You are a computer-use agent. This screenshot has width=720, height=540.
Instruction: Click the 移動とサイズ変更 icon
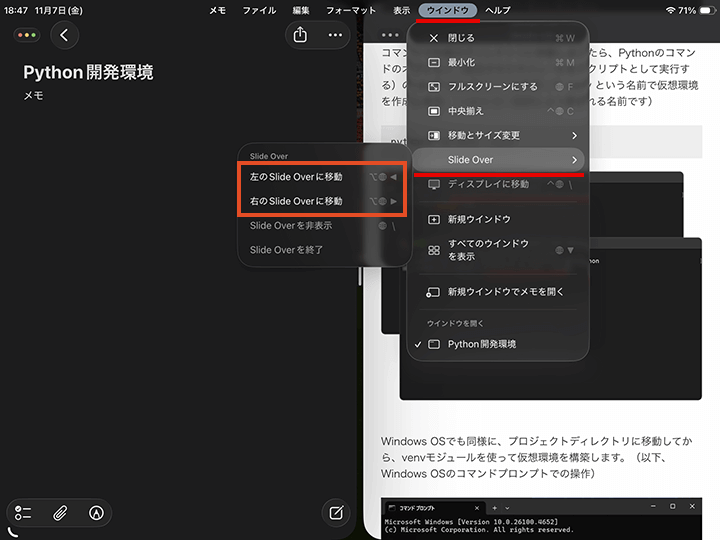433,135
